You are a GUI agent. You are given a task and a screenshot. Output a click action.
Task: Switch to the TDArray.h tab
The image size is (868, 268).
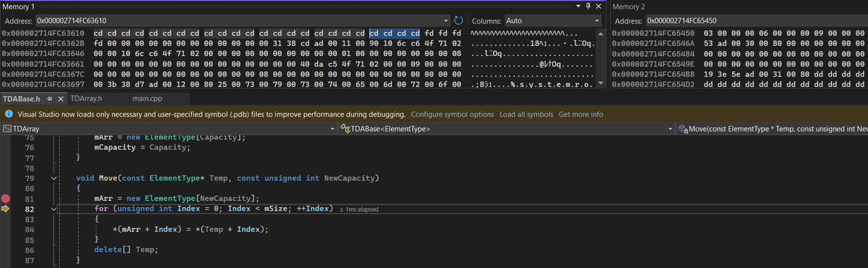(x=86, y=98)
